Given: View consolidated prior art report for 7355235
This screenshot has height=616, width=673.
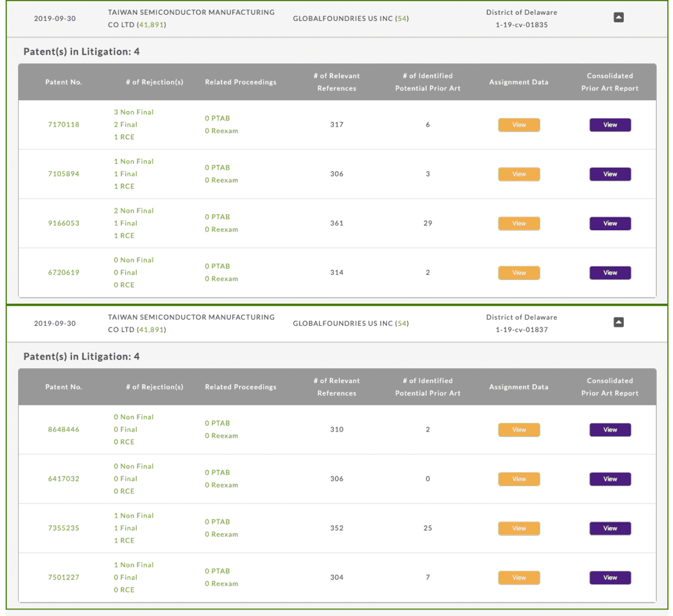Looking at the screenshot, I should click(610, 528).
